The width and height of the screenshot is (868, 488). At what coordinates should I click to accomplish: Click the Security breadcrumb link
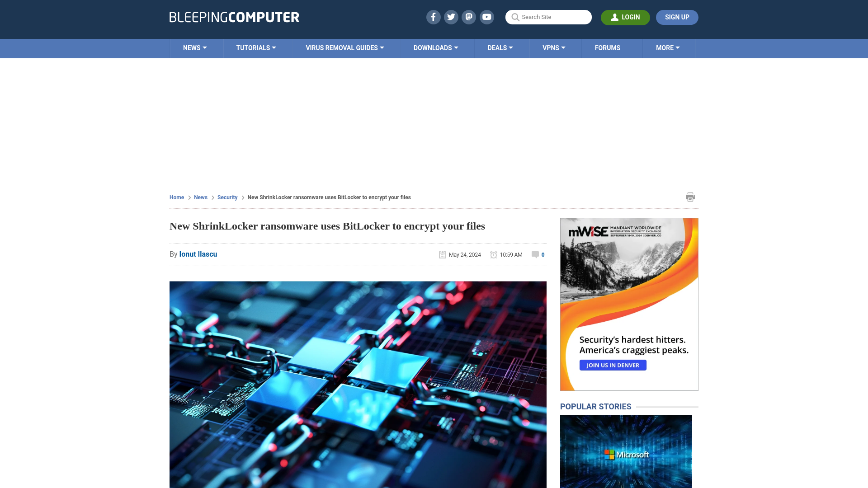click(x=227, y=197)
